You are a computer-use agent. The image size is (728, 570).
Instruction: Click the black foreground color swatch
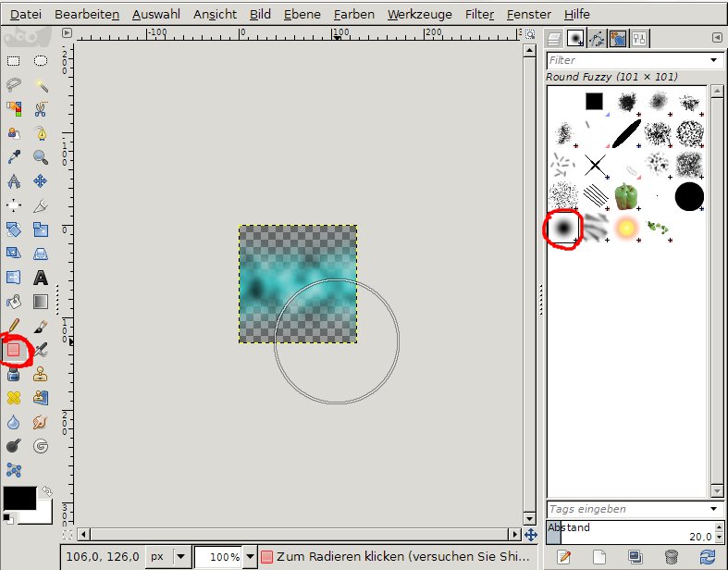19,498
